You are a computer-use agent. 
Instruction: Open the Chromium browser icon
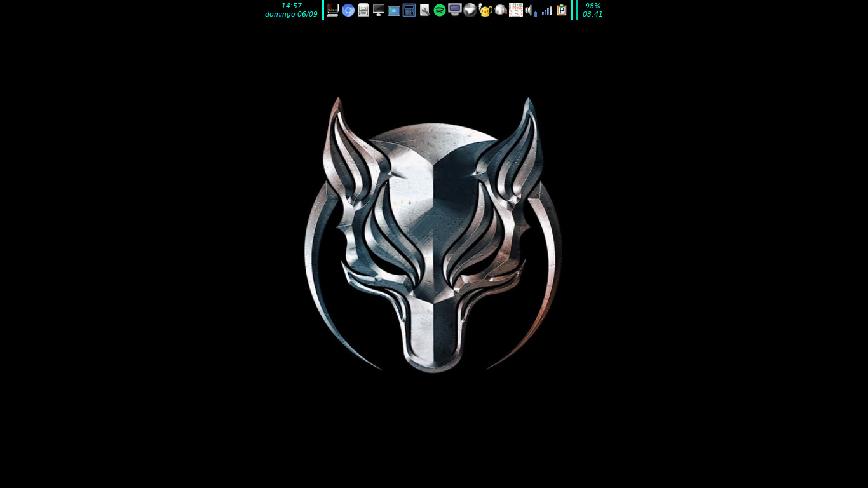pos(348,10)
